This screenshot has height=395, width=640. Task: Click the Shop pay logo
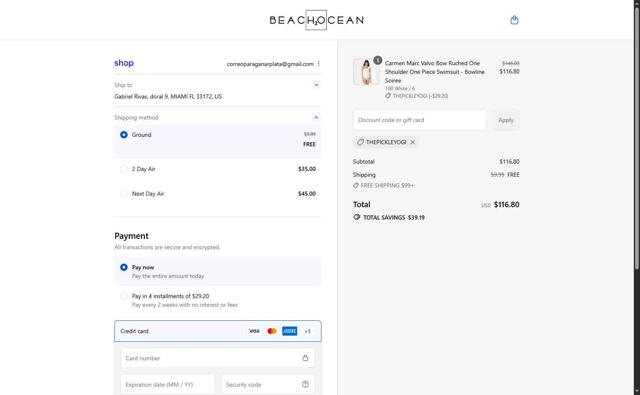[124, 63]
